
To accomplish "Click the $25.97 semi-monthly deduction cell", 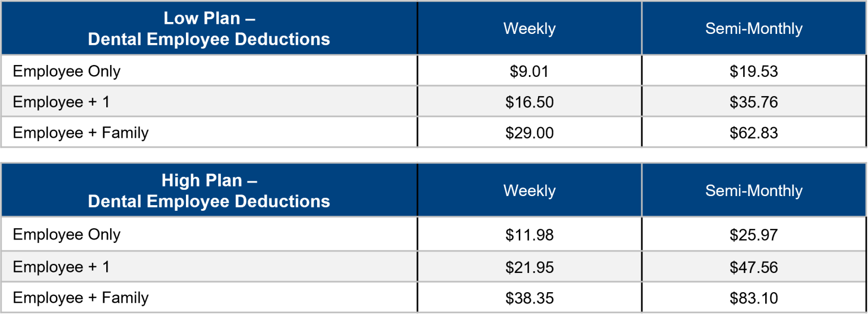I will click(x=754, y=235).
